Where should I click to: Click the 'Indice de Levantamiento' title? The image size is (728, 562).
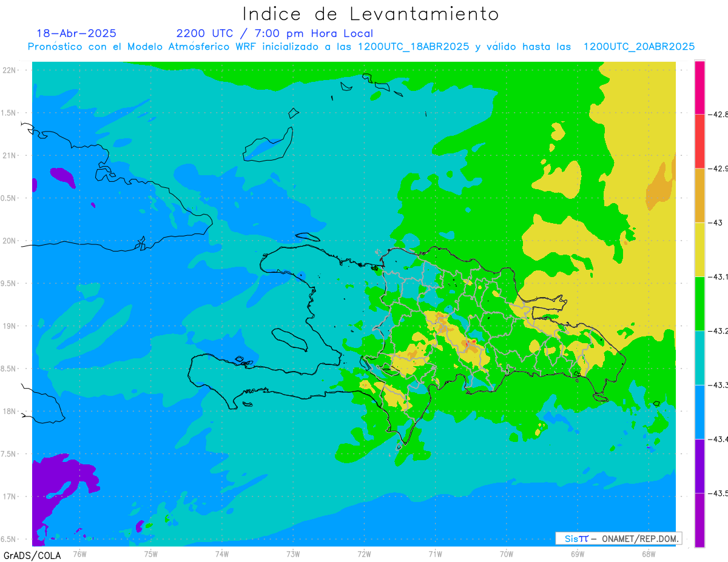[371, 14]
